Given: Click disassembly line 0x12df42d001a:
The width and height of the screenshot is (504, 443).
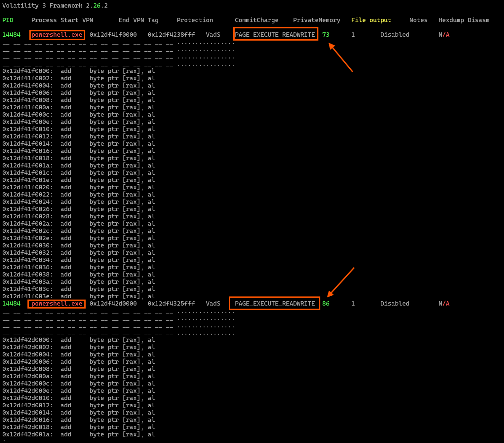Looking at the screenshot, I should tap(79, 434).
